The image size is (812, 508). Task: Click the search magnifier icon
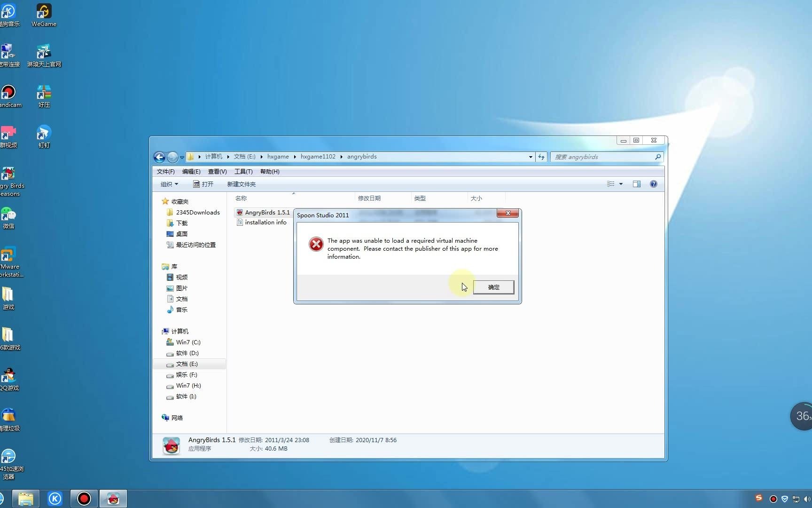658,157
